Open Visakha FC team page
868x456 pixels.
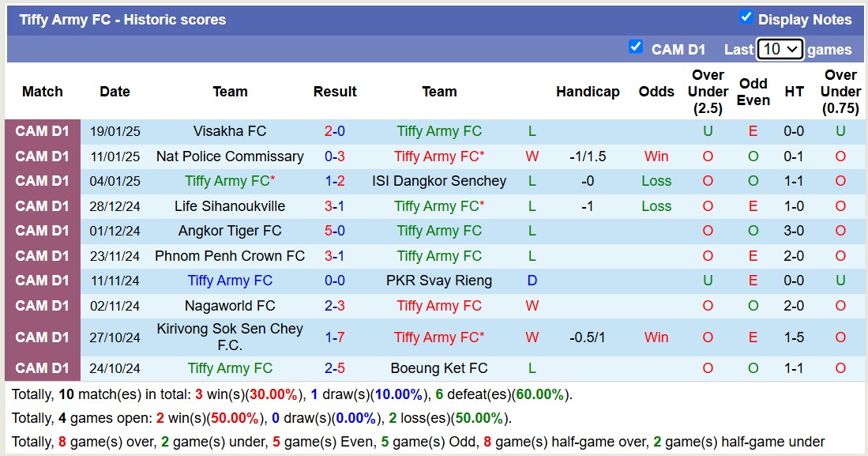pos(229,131)
